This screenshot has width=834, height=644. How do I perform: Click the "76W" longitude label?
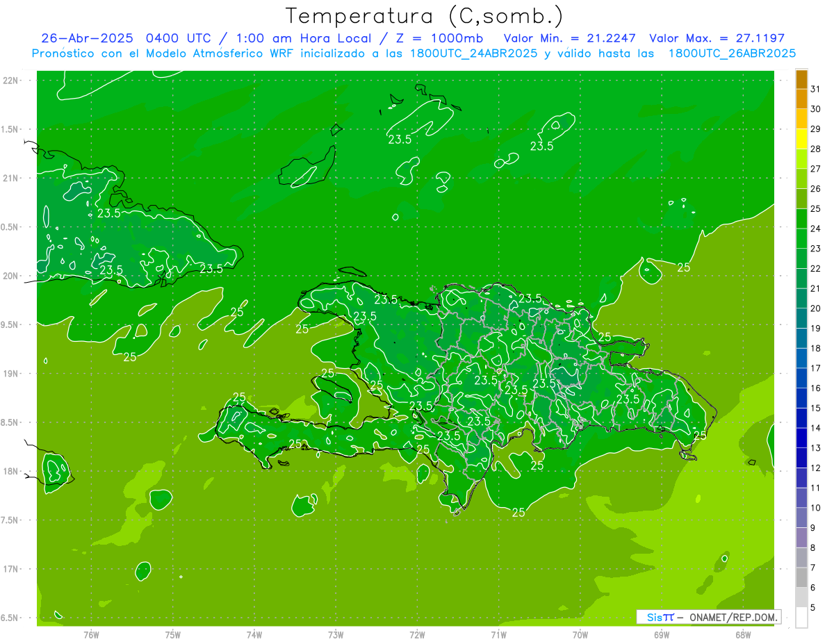click(91, 634)
